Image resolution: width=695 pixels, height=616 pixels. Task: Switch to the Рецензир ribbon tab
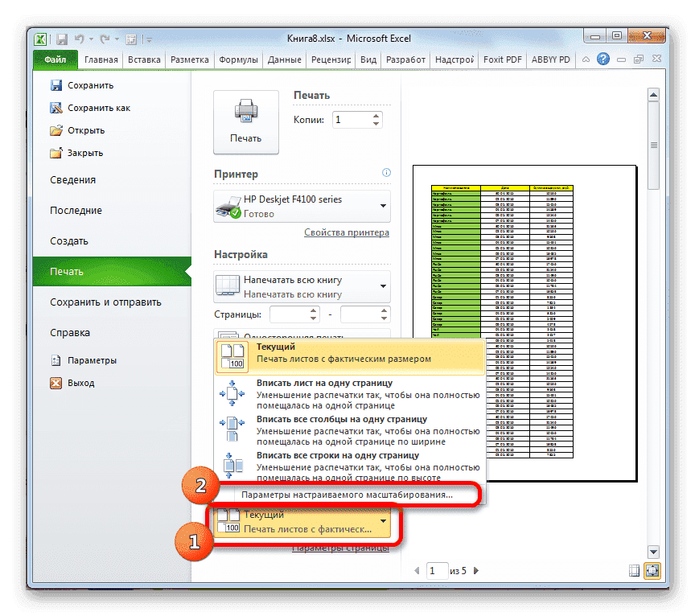point(332,59)
